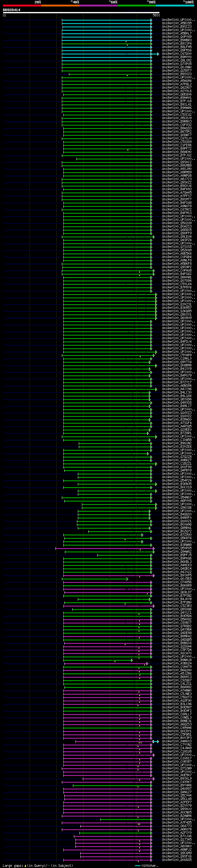The height and width of the screenshot is (868, 197).
Task: Click hit UniRef100_A4HCK3
Action: [177, 565]
